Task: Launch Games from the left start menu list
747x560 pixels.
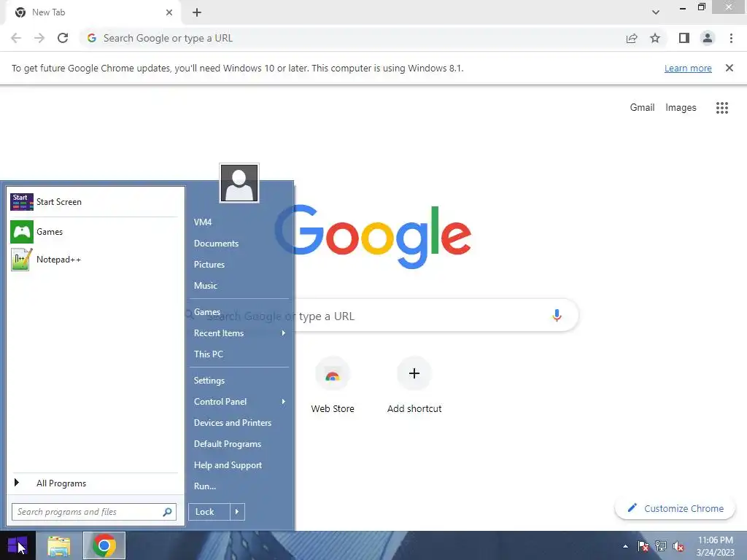Action: 94,232
